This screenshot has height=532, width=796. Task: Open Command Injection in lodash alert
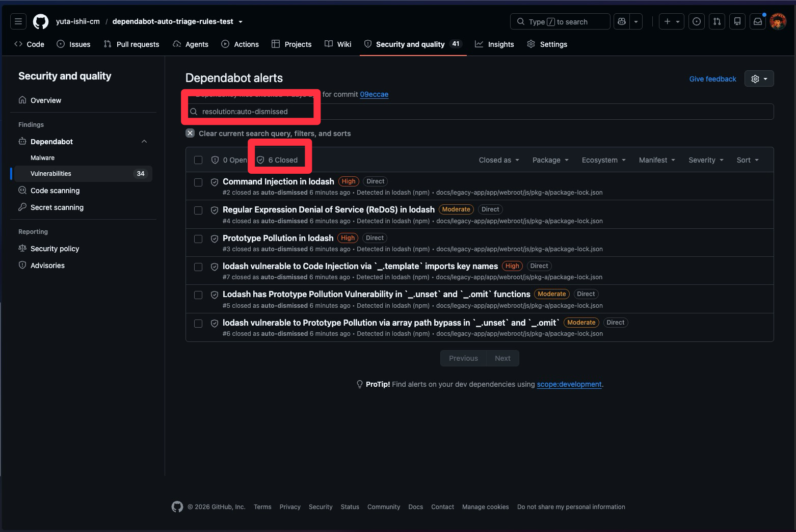pyautogui.click(x=278, y=181)
